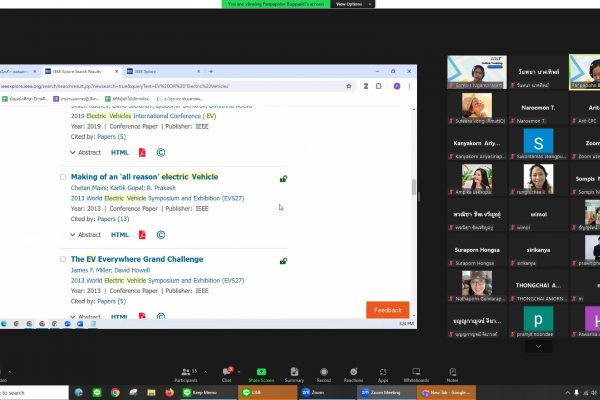Select 'Naroemon T.' participant tile
This screenshot has height=400, width=600.
point(538,108)
